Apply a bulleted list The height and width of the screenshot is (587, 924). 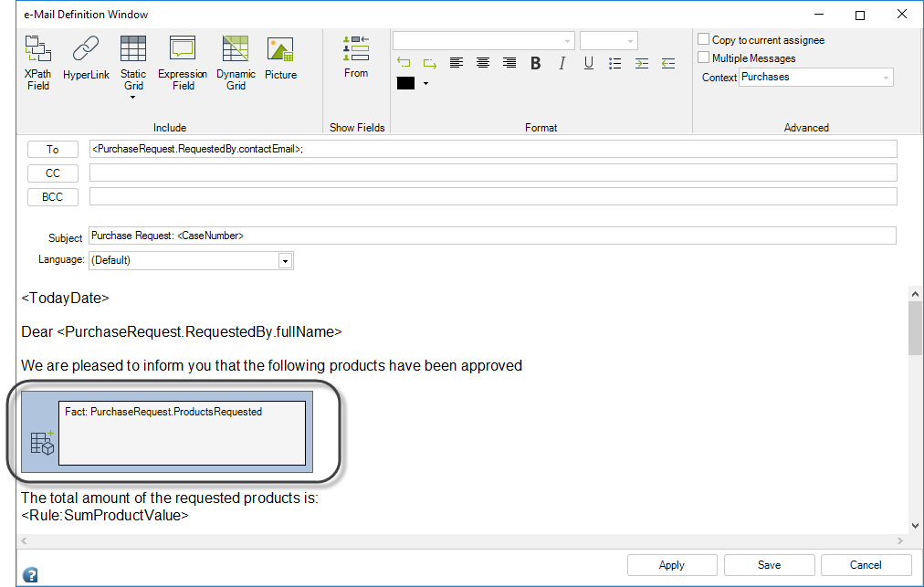pos(614,63)
